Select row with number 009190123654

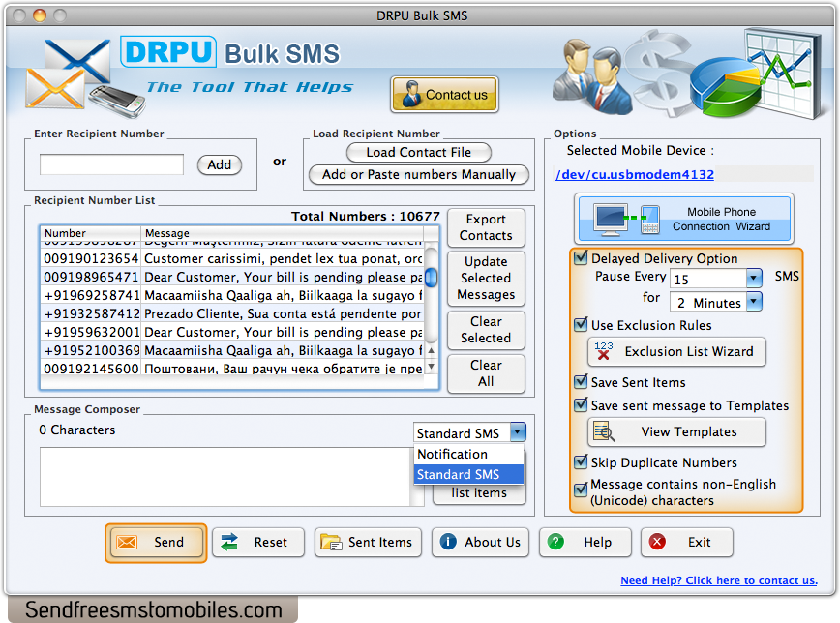(232, 258)
